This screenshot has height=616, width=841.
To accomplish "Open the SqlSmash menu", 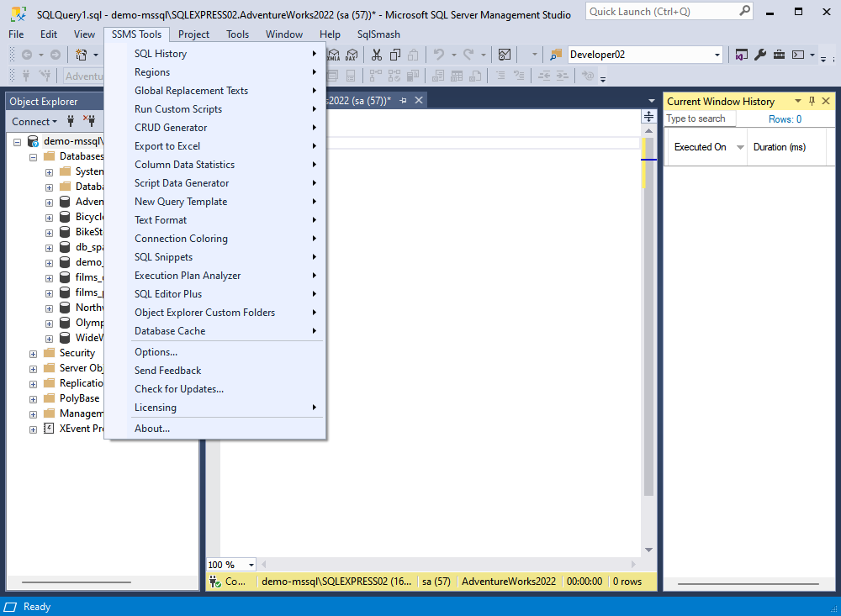I will click(378, 34).
